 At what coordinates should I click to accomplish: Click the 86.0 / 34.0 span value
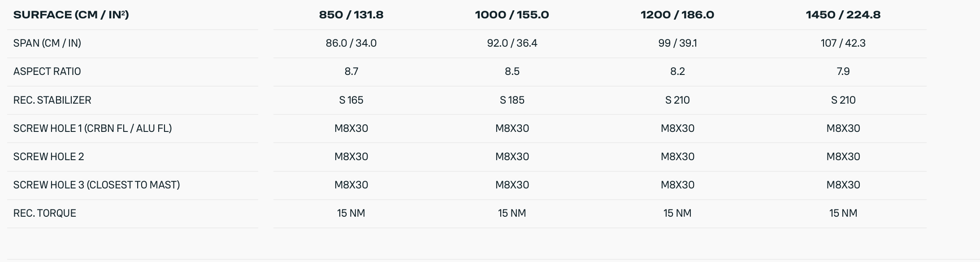pyautogui.click(x=351, y=43)
